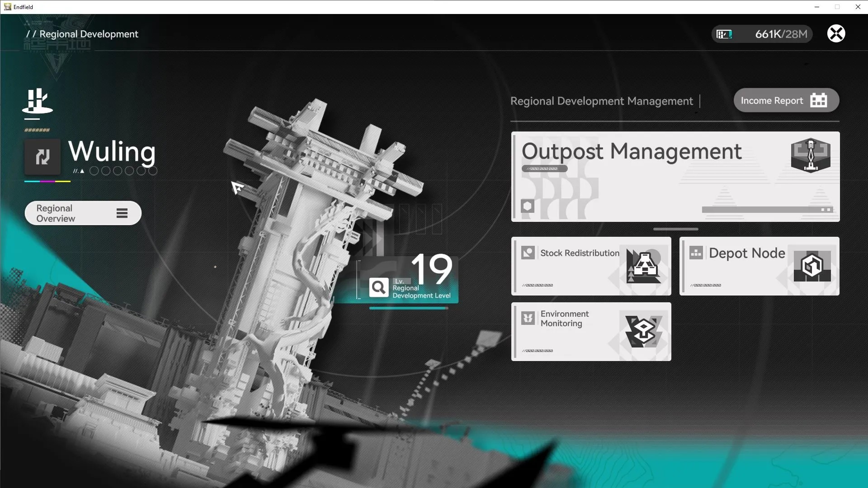Open Outpost Management panel
The width and height of the screenshot is (868, 488).
(x=675, y=177)
